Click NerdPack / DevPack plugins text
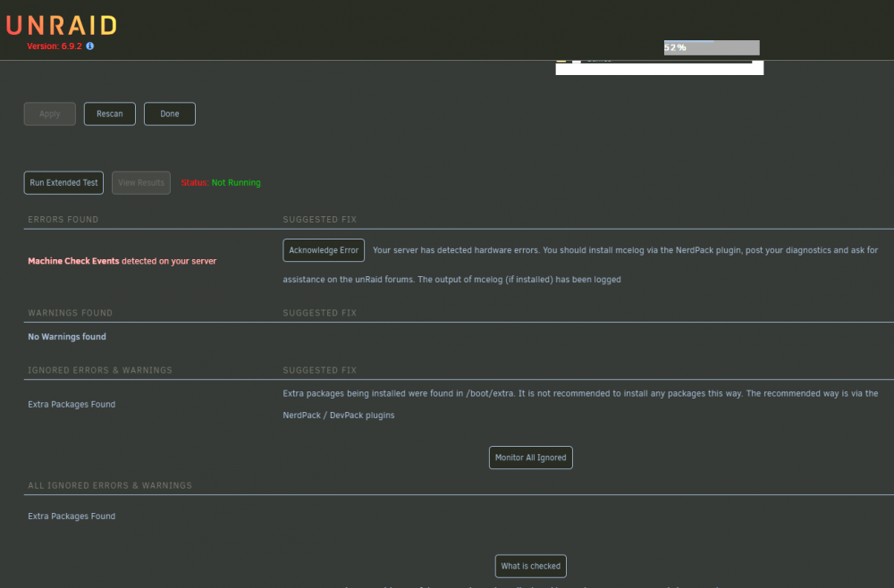The width and height of the screenshot is (894, 588). (339, 416)
